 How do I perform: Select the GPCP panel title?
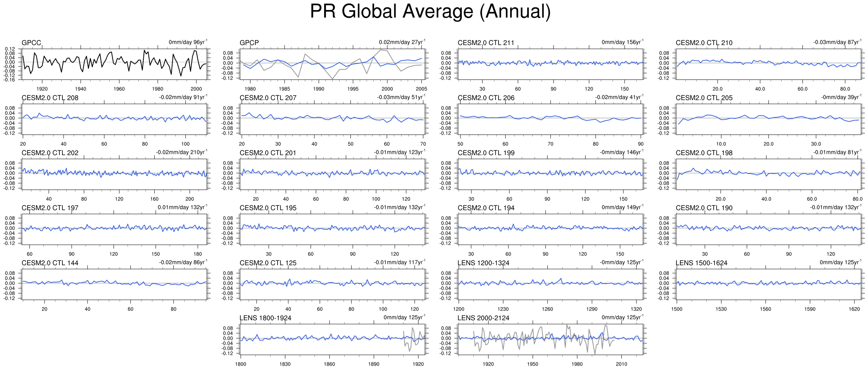(249, 43)
